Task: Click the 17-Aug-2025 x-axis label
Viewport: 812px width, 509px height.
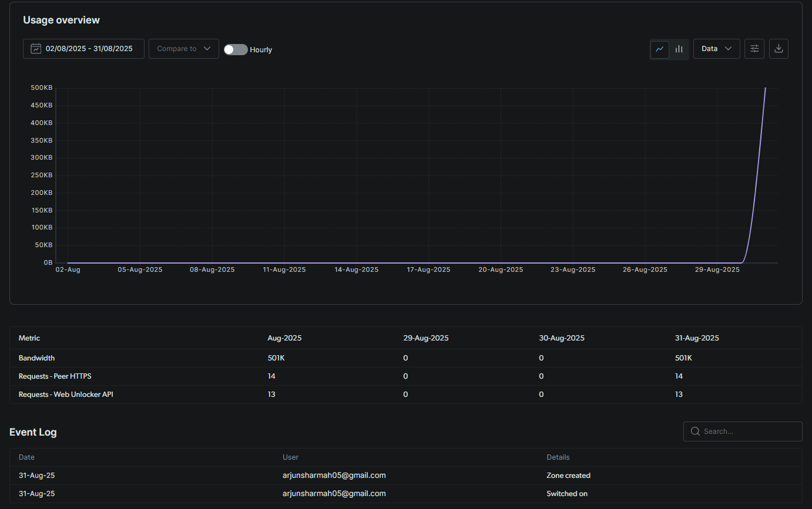Action: click(x=429, y=270)
